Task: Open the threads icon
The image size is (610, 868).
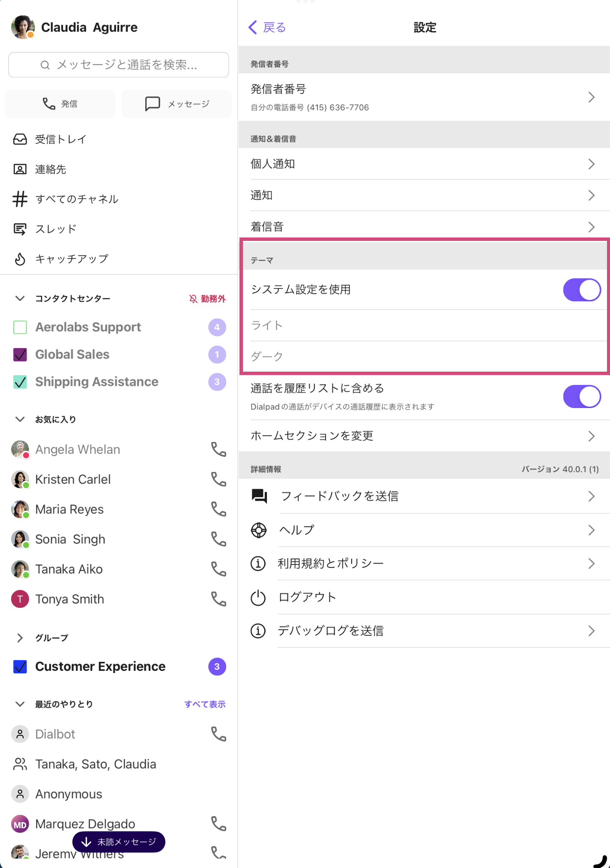Action: click(20, 229)
